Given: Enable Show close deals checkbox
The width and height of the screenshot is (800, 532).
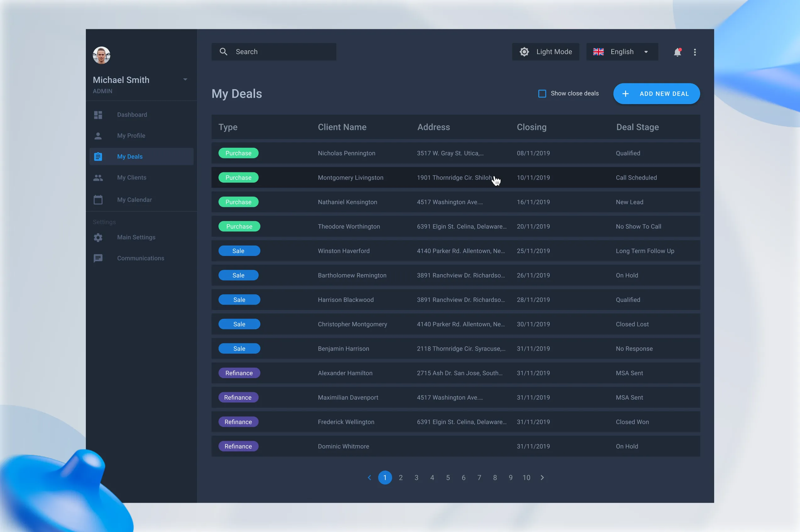Looking at the screenshot, I should tap(542, 94).
